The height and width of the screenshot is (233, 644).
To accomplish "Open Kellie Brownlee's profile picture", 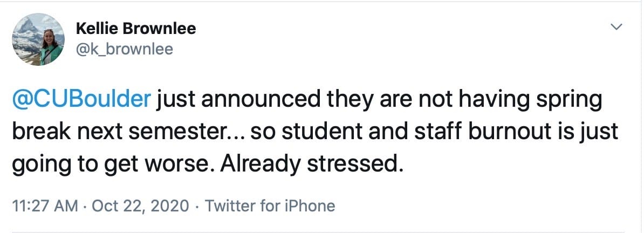I will [38, 39].
